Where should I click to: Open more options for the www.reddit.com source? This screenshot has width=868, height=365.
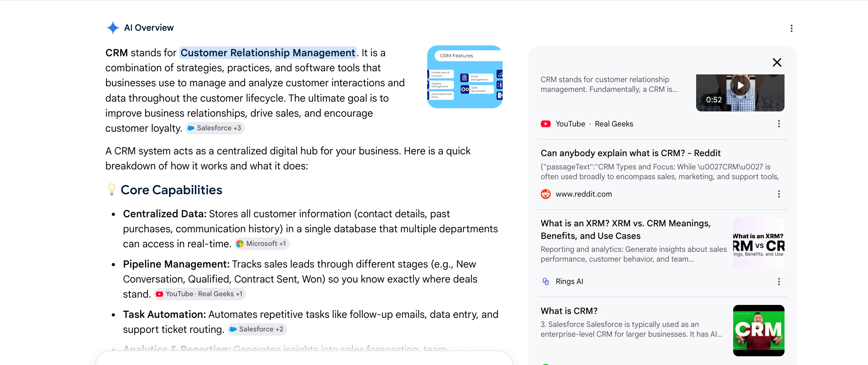779,194
